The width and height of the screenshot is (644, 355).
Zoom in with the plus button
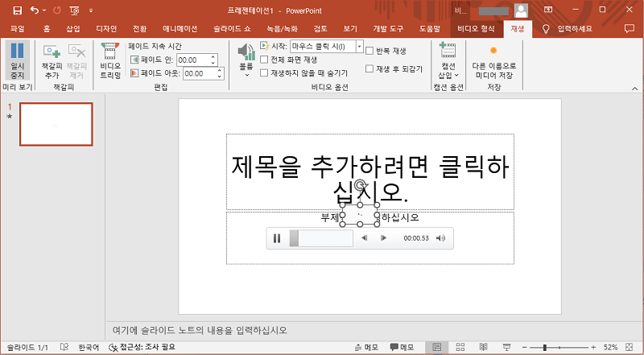click(593, 348)
